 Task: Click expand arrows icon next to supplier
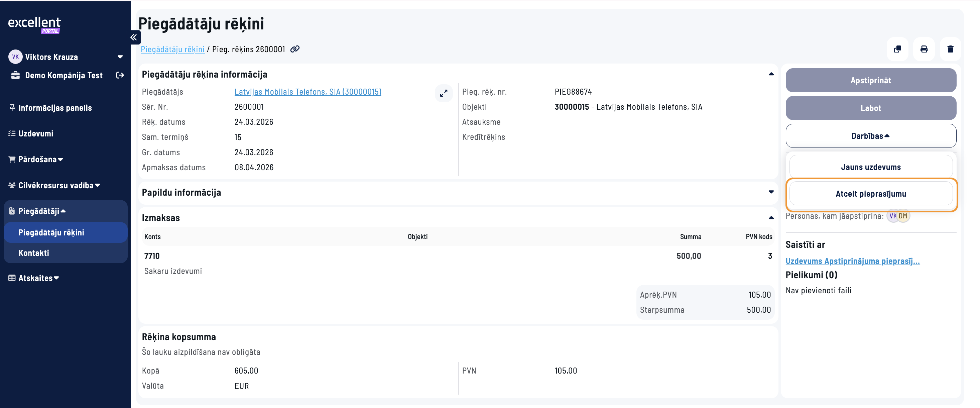point(444,93)
